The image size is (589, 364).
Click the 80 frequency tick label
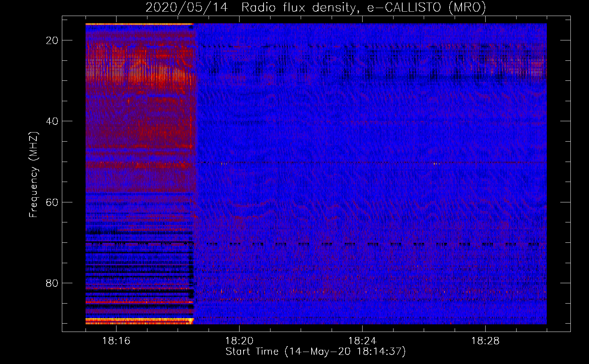52,283
